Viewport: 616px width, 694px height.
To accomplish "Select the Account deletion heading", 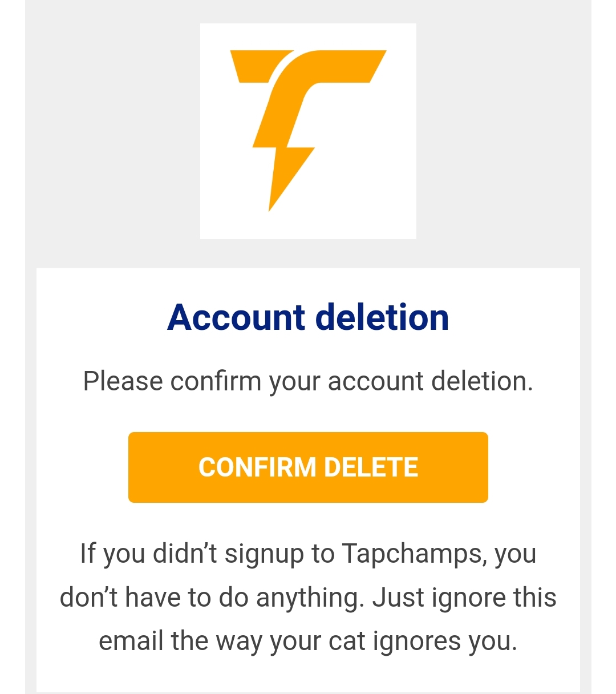I will 308,317.
